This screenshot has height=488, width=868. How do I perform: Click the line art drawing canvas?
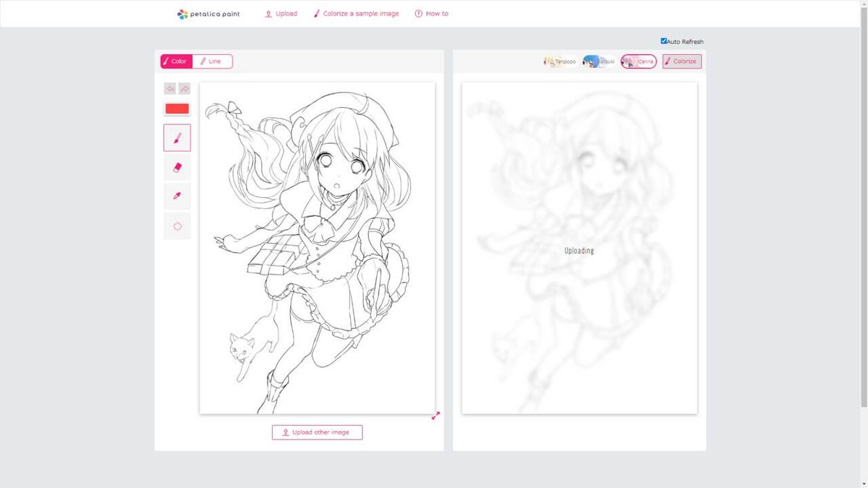click(318, 248)
